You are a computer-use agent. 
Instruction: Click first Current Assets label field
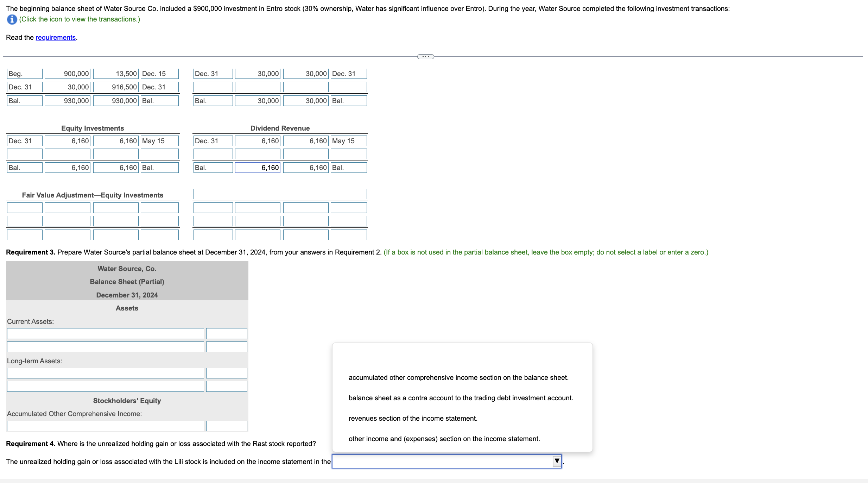click(105, 333)
